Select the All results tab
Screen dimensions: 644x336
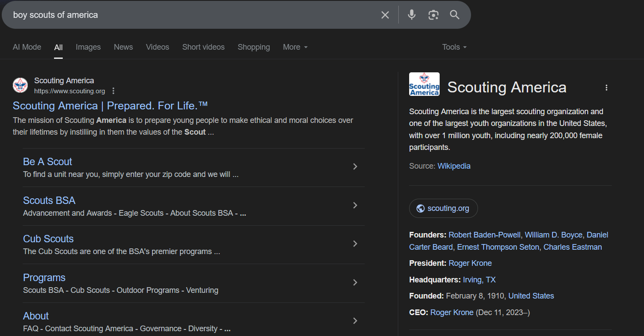(58, 47)
